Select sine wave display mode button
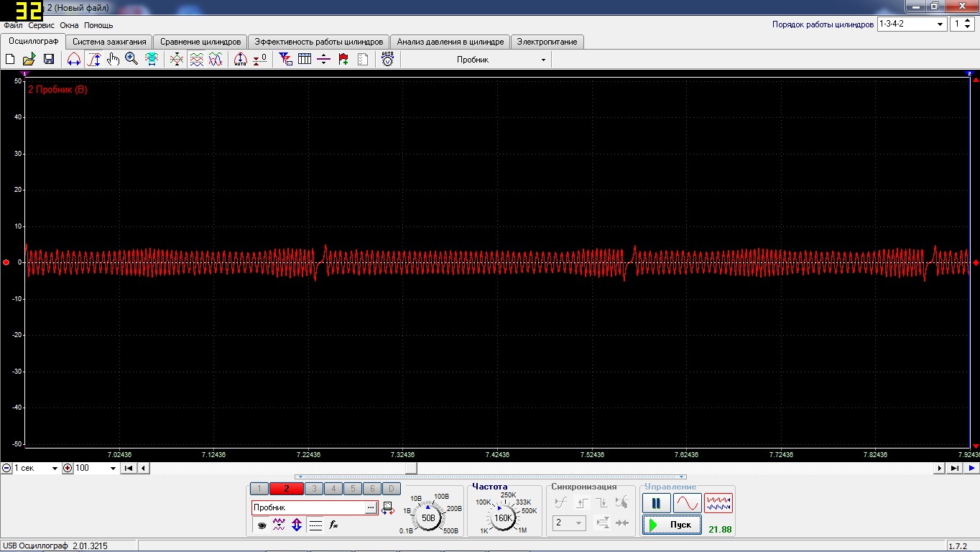The width and height of the screenshot is (980, 552). 688,503
